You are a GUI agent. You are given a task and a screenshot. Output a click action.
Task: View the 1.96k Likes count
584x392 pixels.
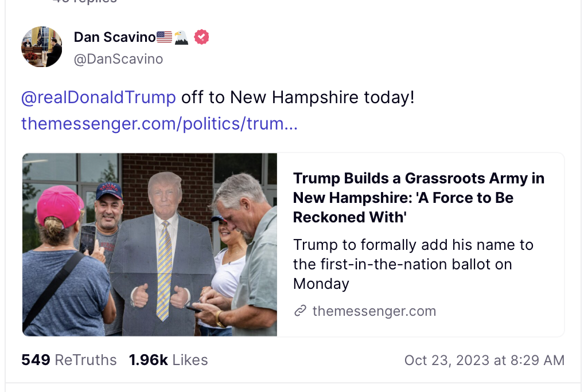click(148, 360)
